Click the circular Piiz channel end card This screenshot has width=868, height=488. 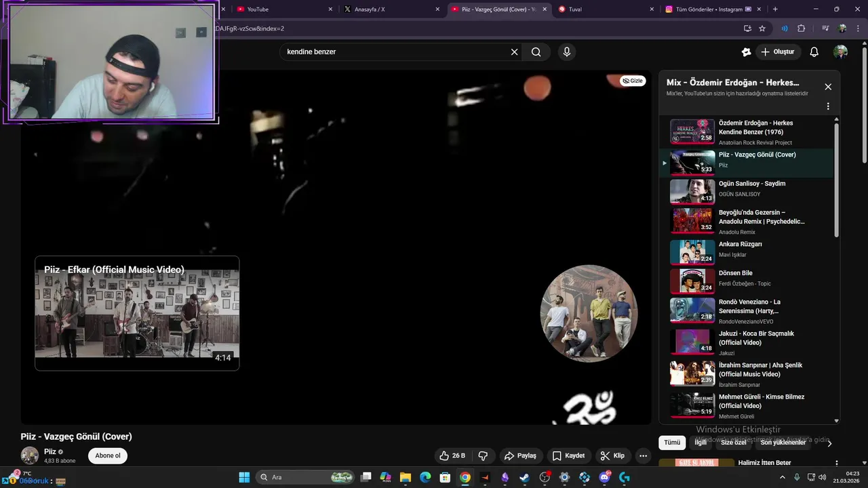point(589,313)
